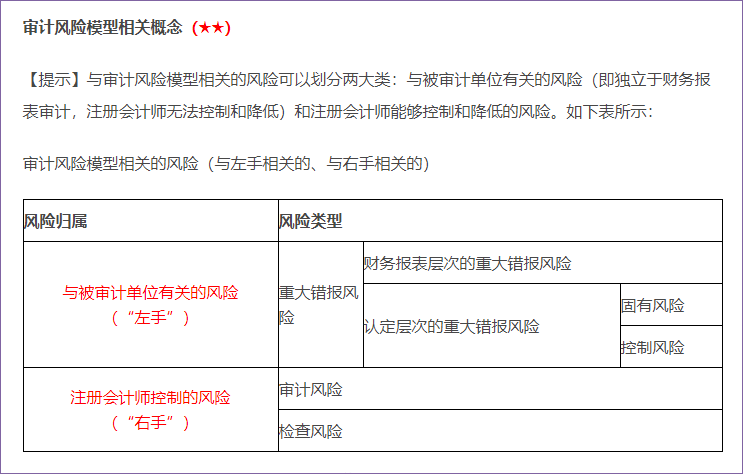Click the red double-star rating beside the heading

(211, 28)
